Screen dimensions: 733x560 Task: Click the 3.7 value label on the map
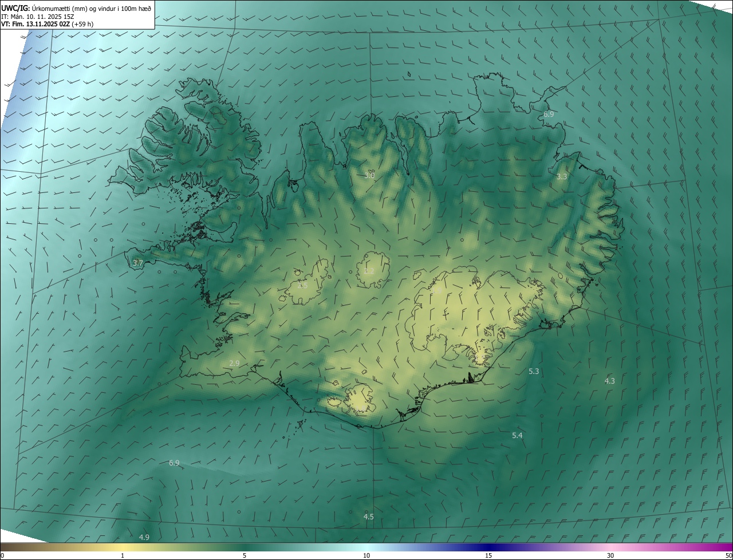(x=137, y=263)
